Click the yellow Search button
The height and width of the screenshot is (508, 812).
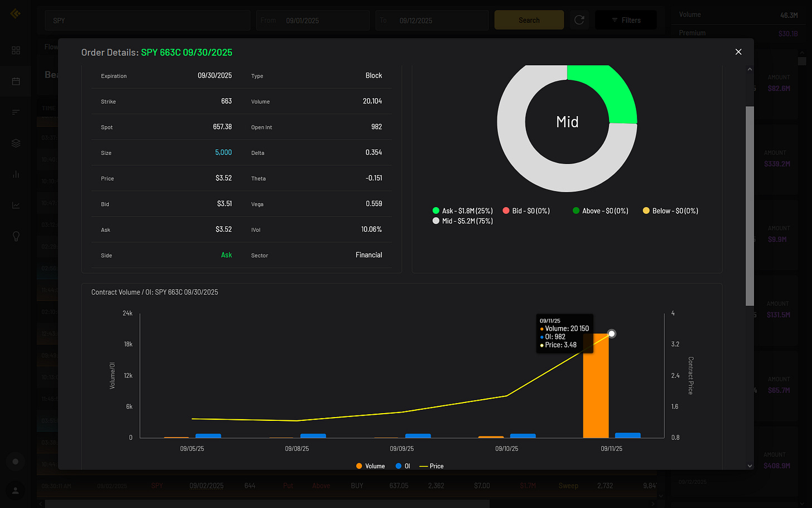[529, 20]
